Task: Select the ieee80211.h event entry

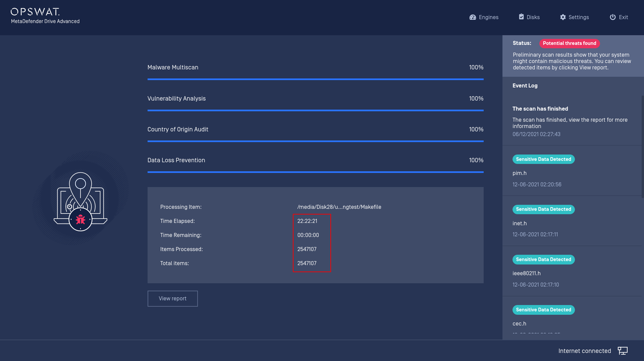Action: click(573, 271)
